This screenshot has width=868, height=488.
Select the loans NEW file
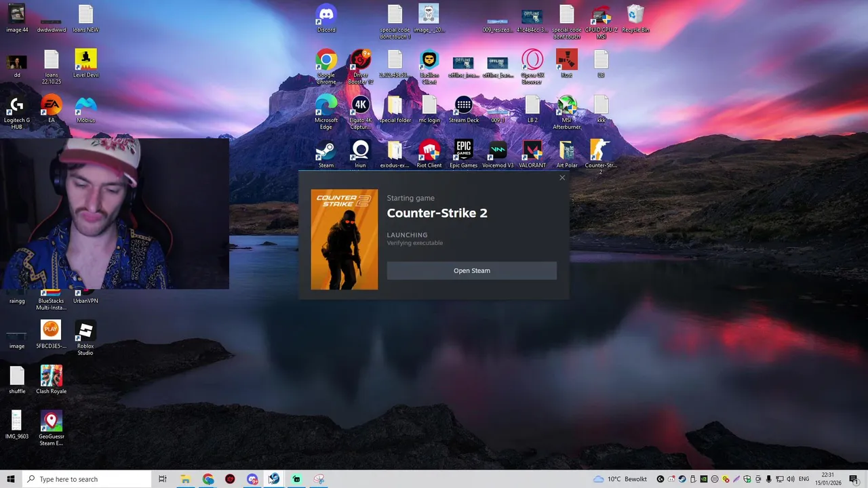85,18
